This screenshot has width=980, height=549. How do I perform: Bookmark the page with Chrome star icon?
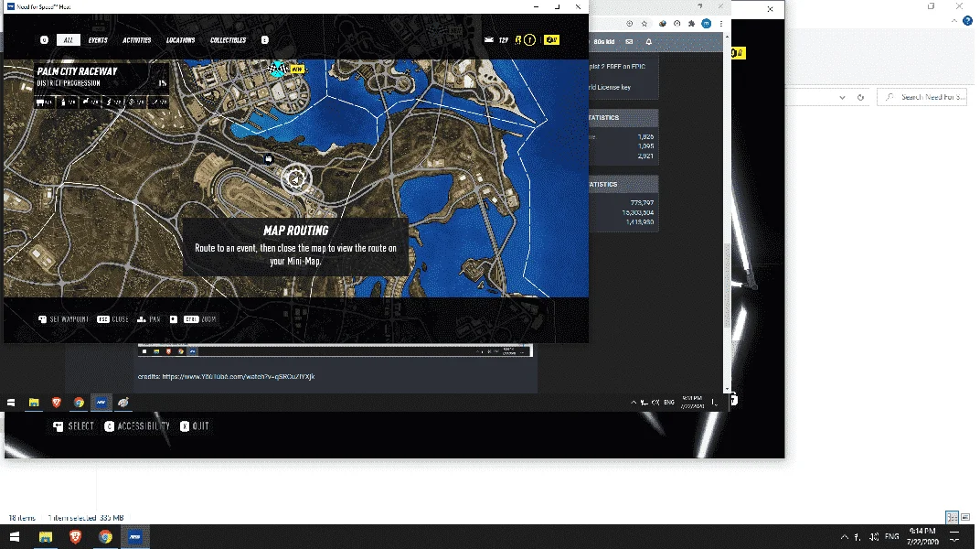click(x=644, y=24)
